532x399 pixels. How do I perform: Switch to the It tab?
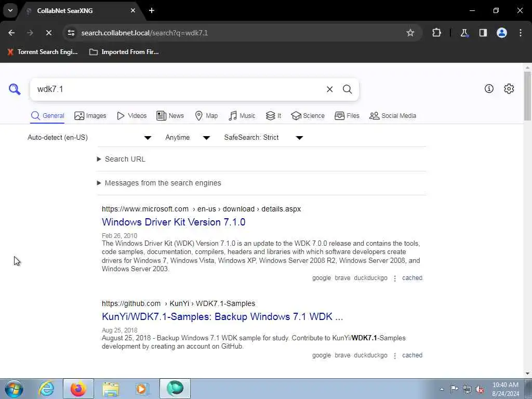click(x=273, y=116)
